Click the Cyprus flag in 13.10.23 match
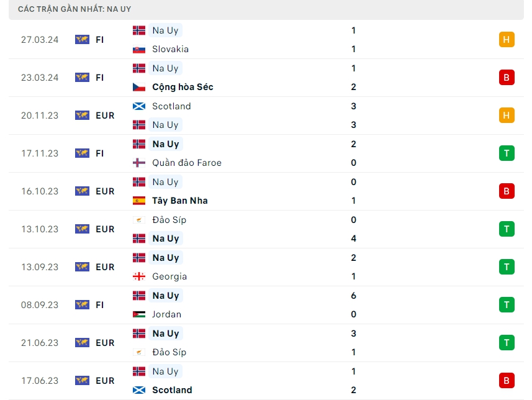Image resolution: width=532 pixels, height=400 pixels. coord(139,220)
